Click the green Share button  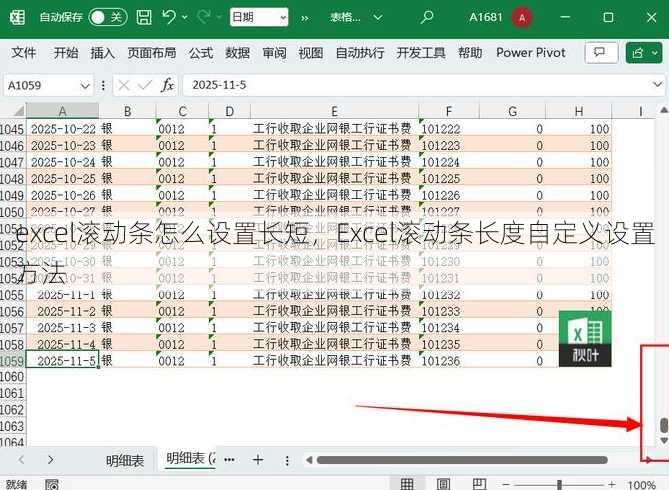tap(644, 53)
